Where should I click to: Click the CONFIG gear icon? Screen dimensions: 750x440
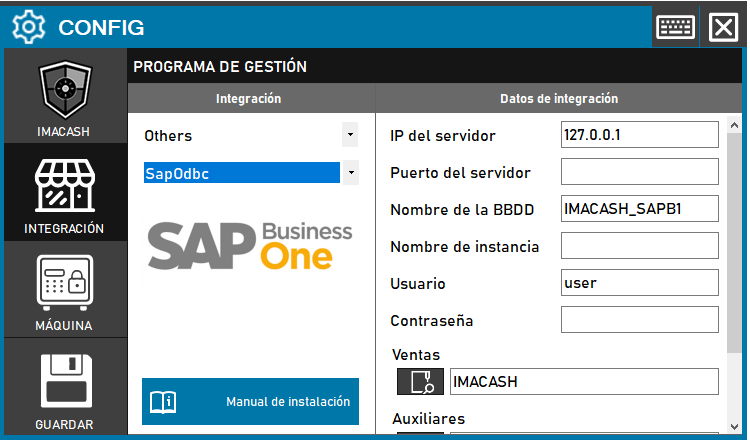click(x=29, y=27)
